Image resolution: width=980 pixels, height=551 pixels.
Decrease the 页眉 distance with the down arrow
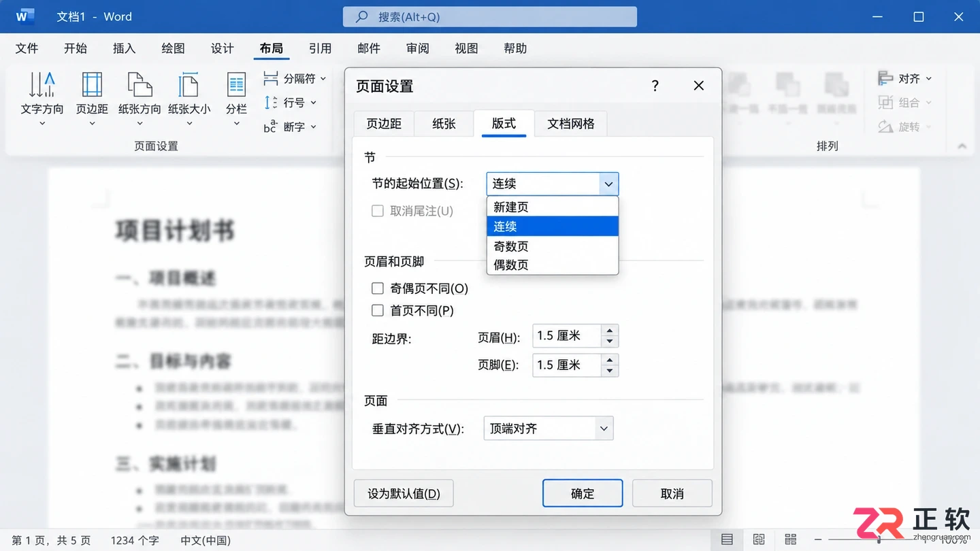tap(610, 341)
